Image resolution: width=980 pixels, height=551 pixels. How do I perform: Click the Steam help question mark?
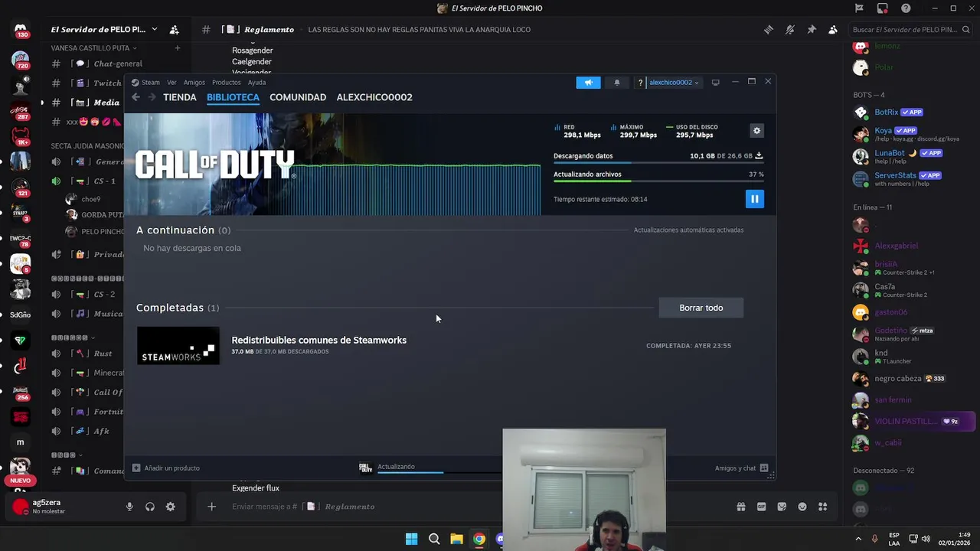(x=640, y=83)
